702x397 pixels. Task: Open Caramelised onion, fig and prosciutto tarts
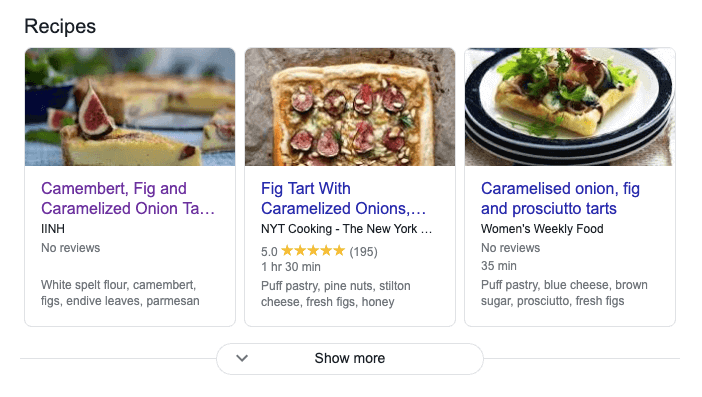click(x=560, y=198)
